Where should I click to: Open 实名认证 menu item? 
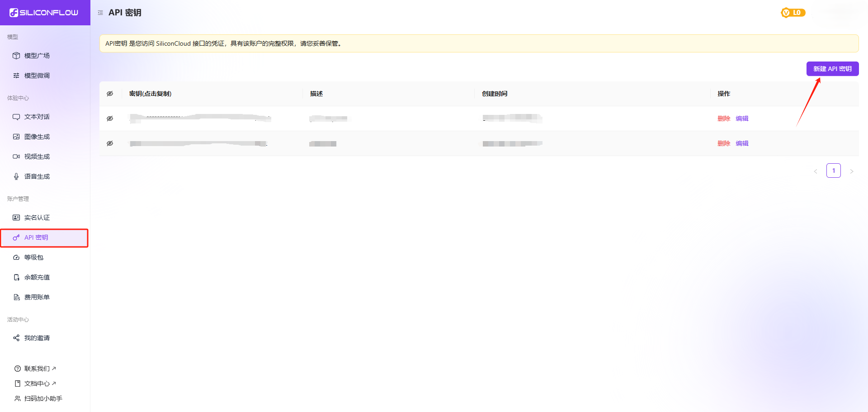[37, 218]
